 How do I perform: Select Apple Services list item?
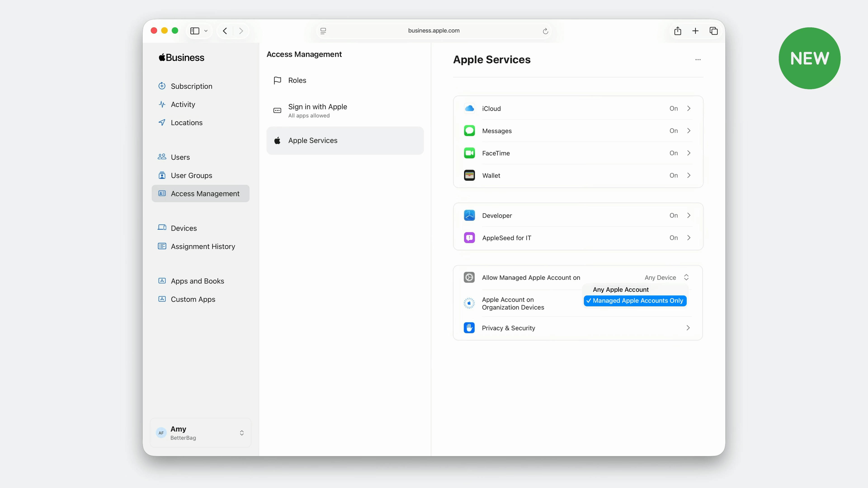coord(345,141)
